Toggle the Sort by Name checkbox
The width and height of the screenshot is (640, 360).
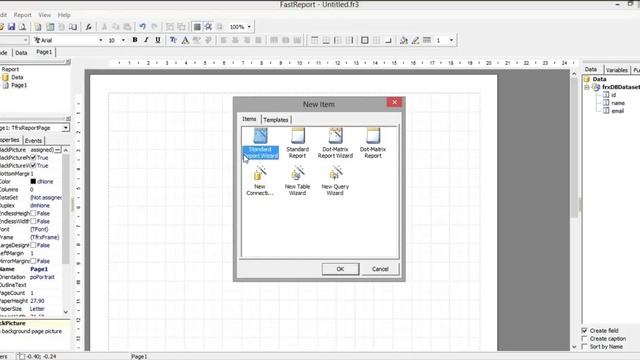584,346
